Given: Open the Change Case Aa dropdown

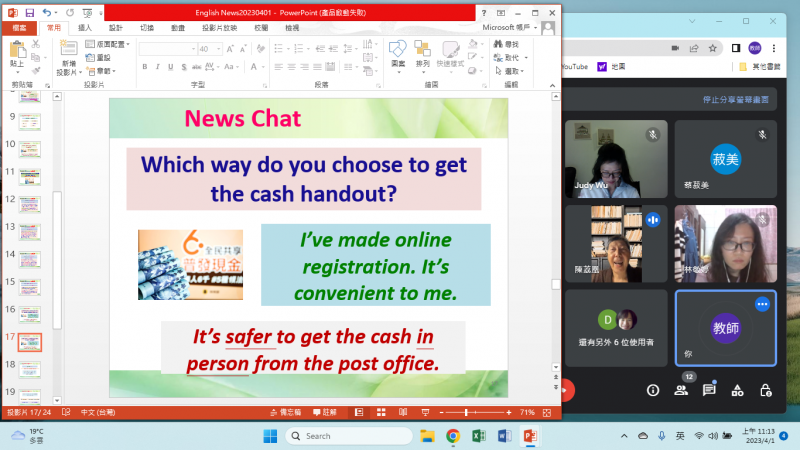Looking at the screenshot, I should 231,67.
